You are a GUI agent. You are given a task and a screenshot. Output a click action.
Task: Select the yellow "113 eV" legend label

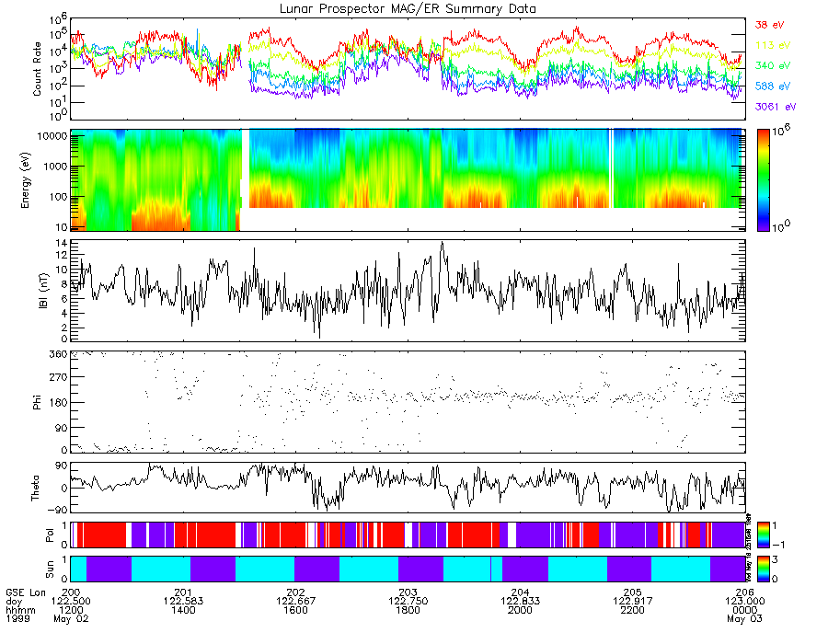773,45
